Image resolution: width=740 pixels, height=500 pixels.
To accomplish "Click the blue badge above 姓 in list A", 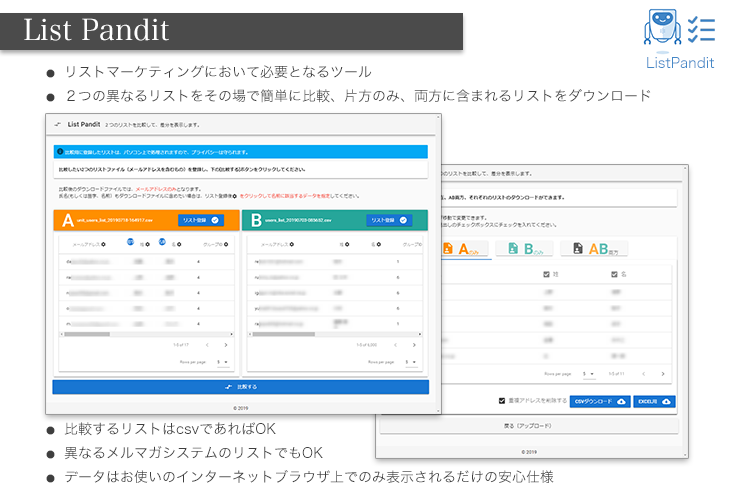I will (x=130, y=242).
